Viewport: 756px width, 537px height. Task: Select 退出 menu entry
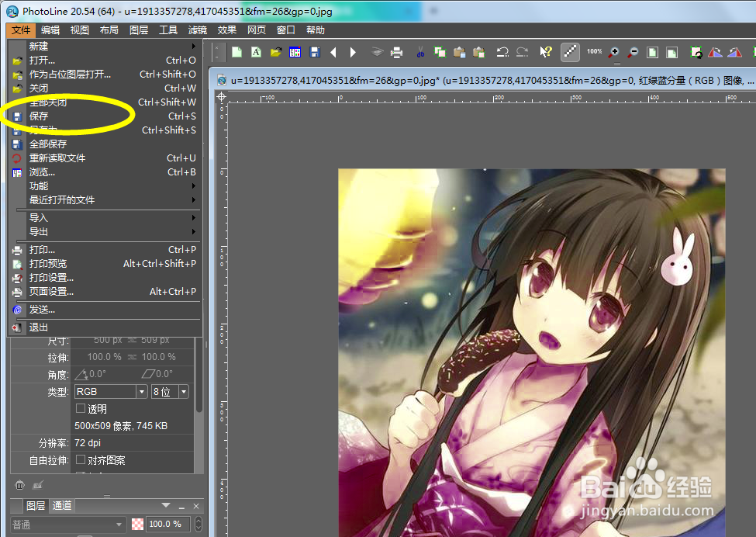point(105,327)
